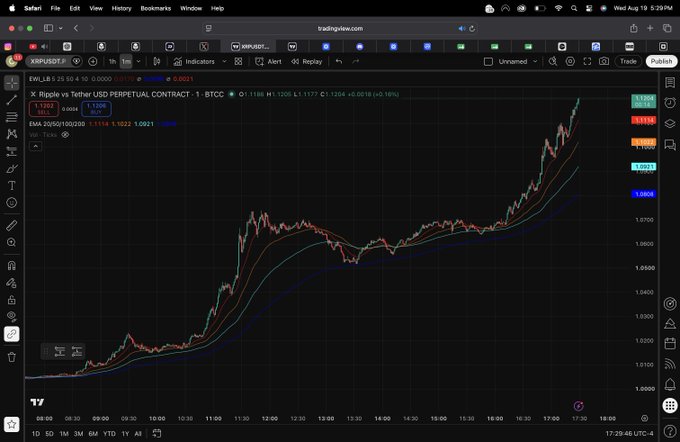The height and width of the screenshot is (442, 680).
Task: Select the trend line drawing tool
Action: 12,100
